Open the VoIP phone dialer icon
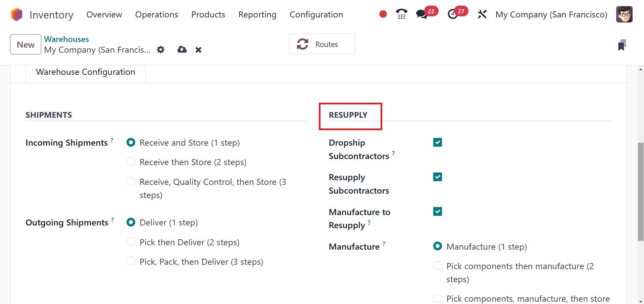 pyautogui.click(x=401, y=14)
